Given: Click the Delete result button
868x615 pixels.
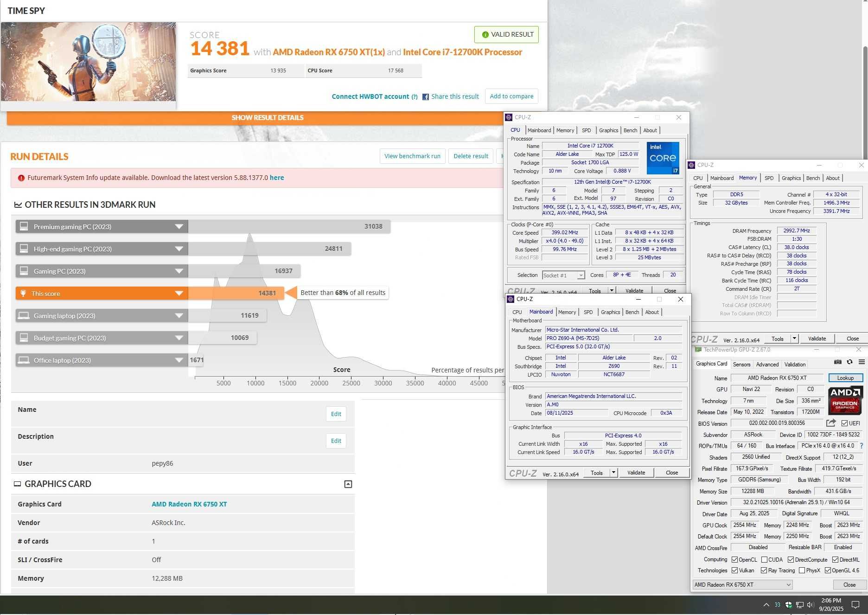Looking at the screenshot, I should 471,156.
